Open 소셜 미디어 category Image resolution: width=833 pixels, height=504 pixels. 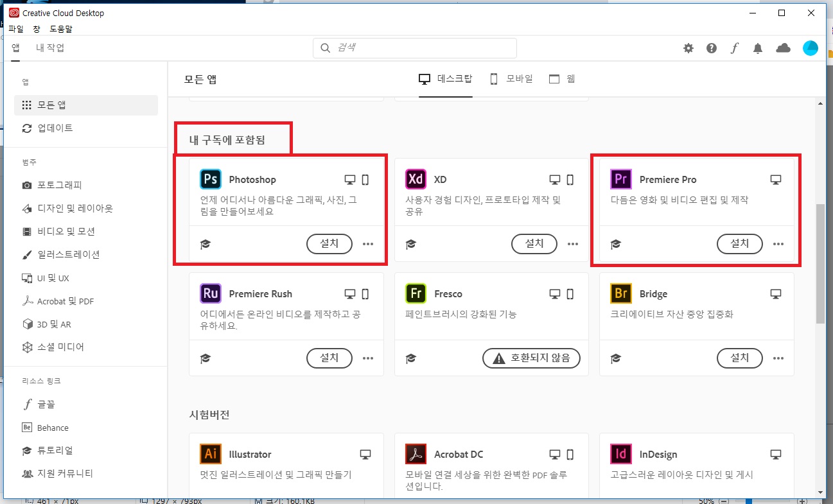(x=86, y=347)
